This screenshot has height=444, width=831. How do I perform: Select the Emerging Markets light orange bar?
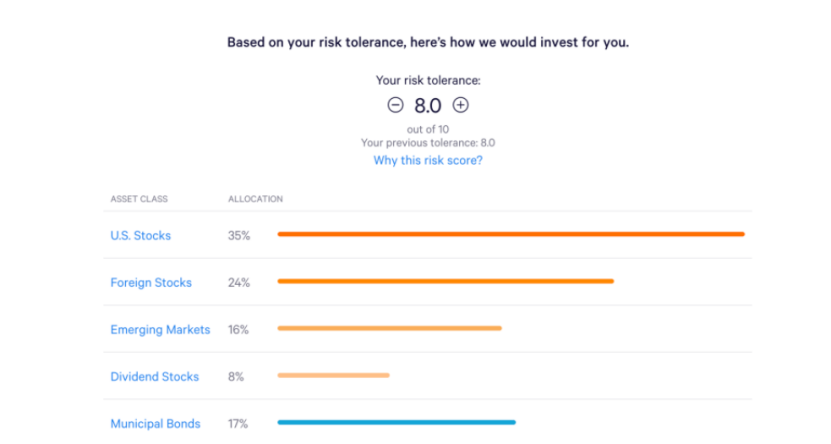pyautogui.click(x=390, y=328)
